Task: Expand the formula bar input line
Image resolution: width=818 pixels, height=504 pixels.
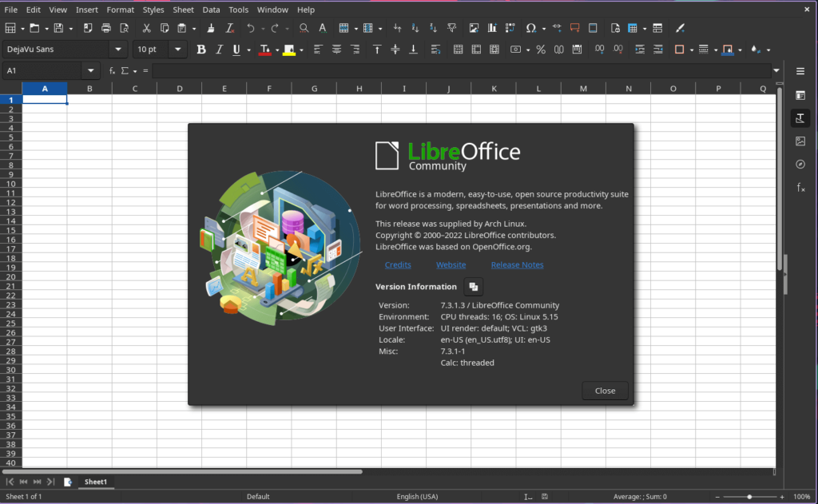Action: pyautogui.click(x=776, y=70)
